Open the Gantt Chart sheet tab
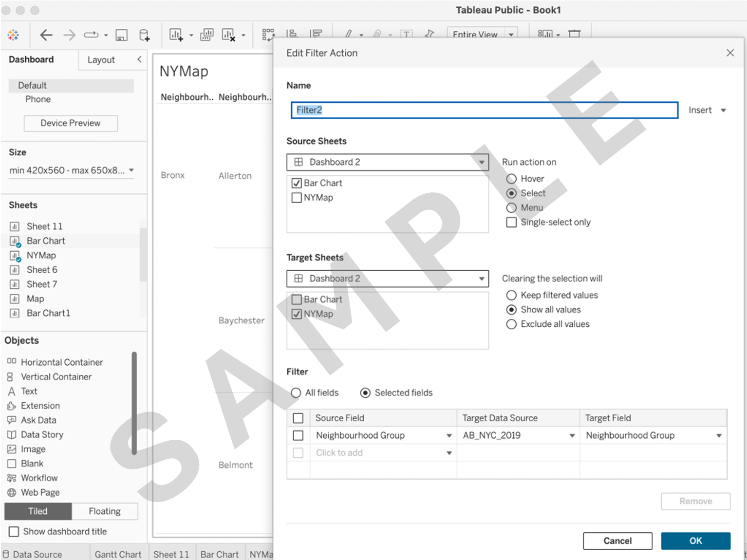 (118, 554)
